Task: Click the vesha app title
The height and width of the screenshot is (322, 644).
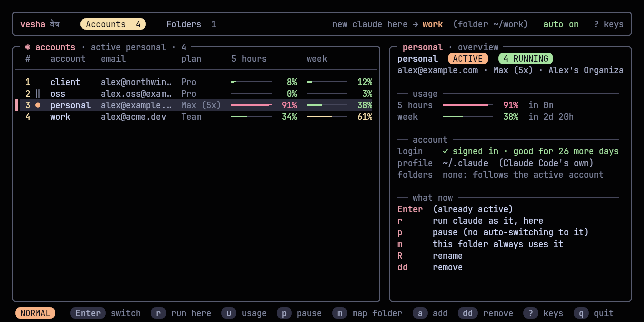Action: click(x=33, y=24)
